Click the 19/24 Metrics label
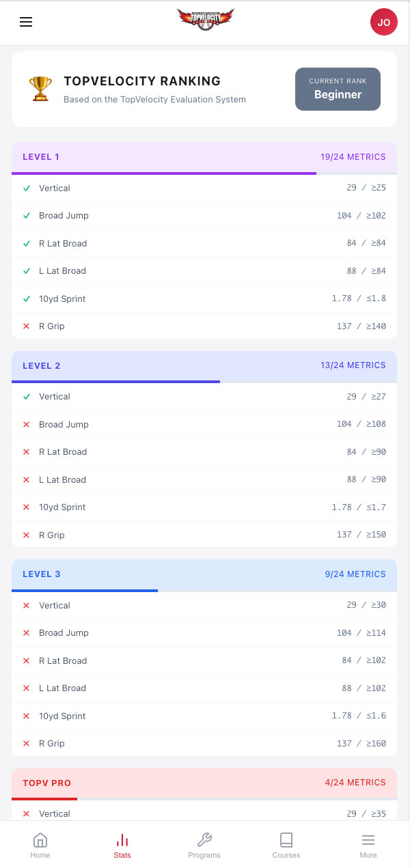 pos(353,156)
